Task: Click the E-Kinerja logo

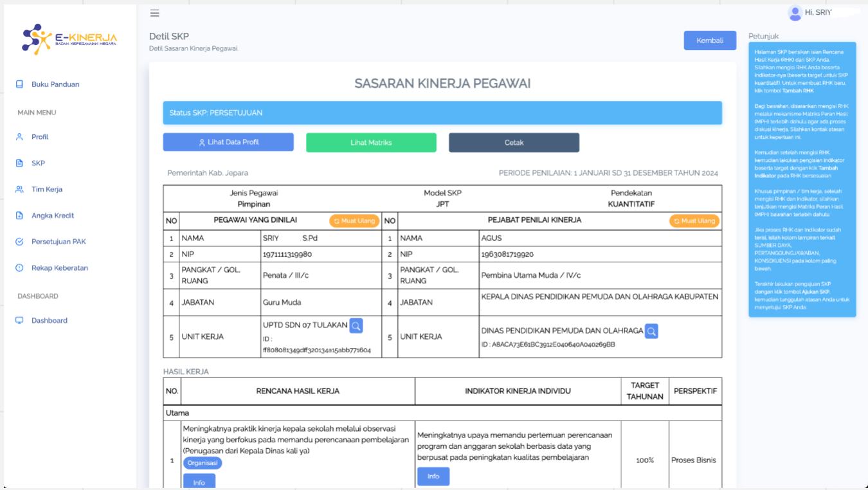Action: [69, 39]
